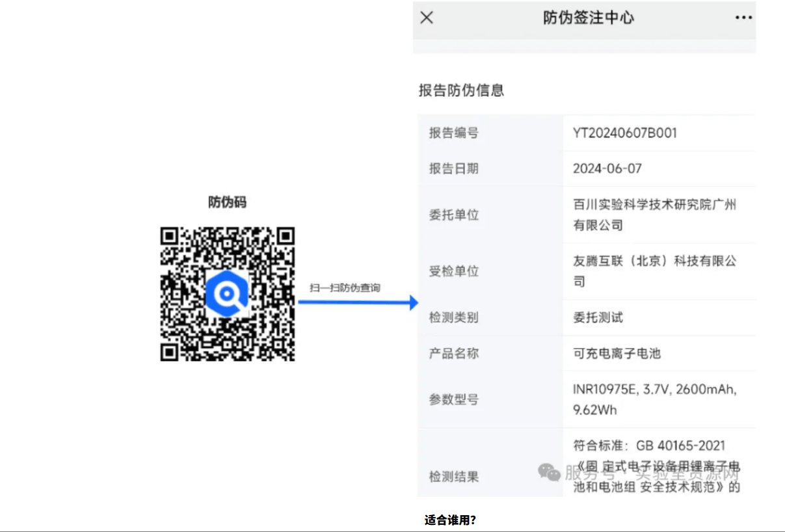Click the 受检单位 label cell
The image size is (785, 532).
point(490,271)
